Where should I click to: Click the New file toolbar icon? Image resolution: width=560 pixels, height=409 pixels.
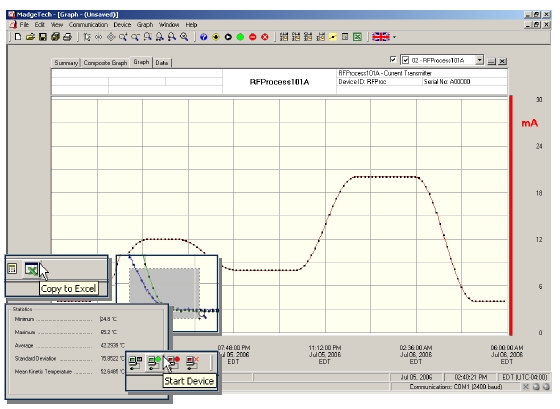(x=18, y=37)
